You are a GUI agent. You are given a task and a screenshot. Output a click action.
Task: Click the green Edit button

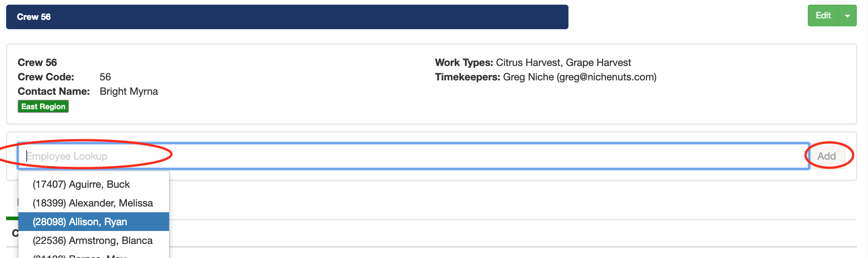point(823,15)
